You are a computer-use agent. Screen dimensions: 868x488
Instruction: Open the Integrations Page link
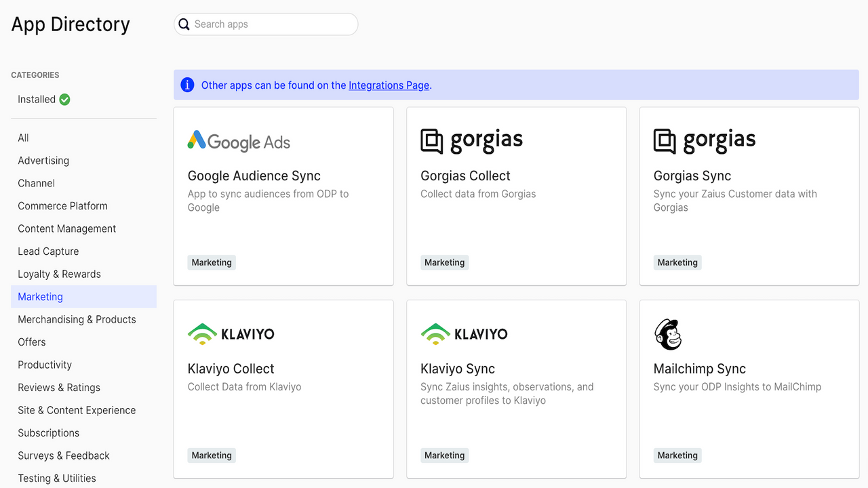[x=389, y=85]
